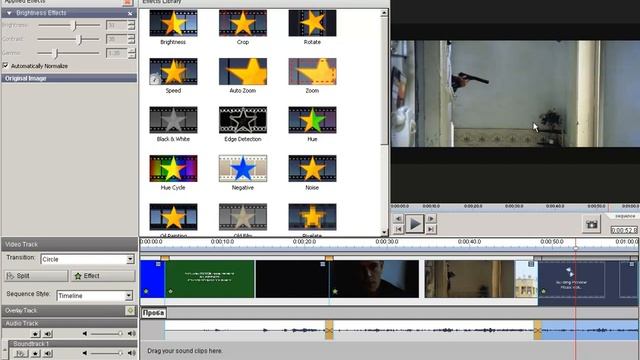The width and height of the screenshot is (640, 360).
Task: Click the Brightness slider handle
Action: [x=75, y=25]
